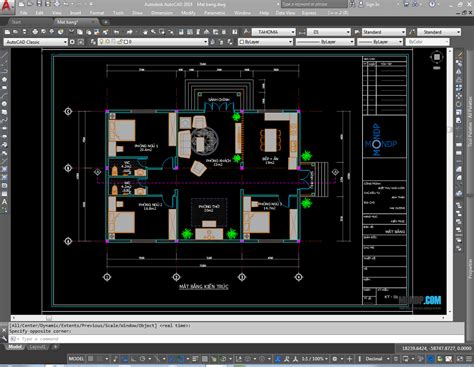Screen dimensions: 474x367
Task: Click the add layout plus button
Action: (x=55, y=347)
